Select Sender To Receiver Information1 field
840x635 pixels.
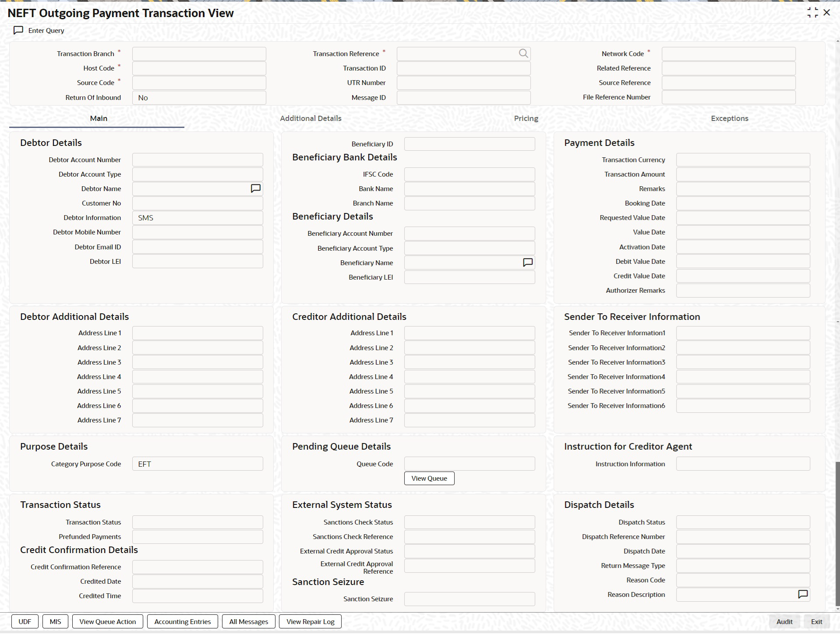pyautogui.click(x=743, y=333)
